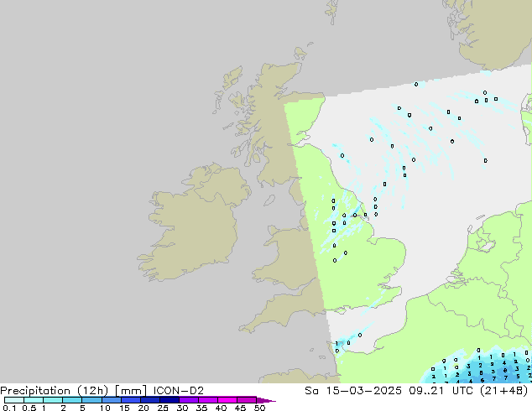Select the 5–10 mm legend color swatch
This screenshot has height=411, width=532.
pyautogui.click(x=92, y=400)
